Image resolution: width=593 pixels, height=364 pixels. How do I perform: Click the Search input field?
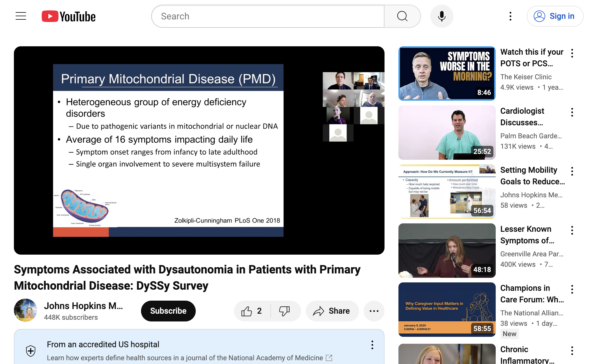[x=268, y=16]
